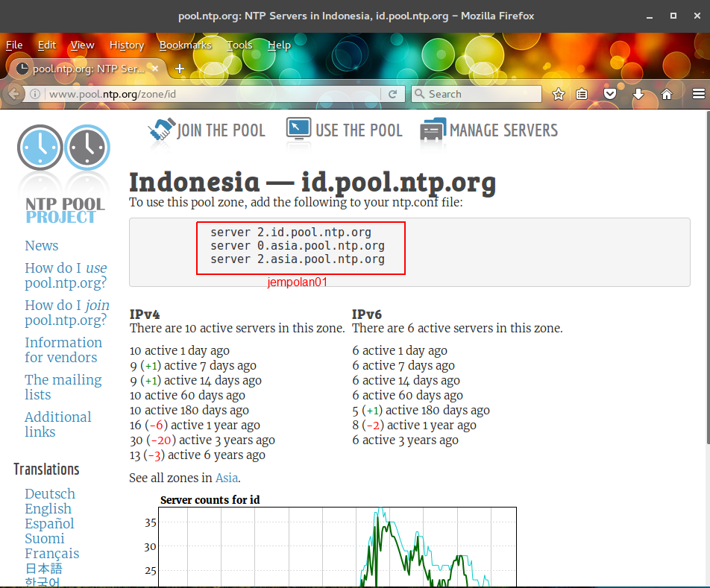Maximize the Firefox window
The width and height of the screenshot is (710, 588).
[673, 16]
